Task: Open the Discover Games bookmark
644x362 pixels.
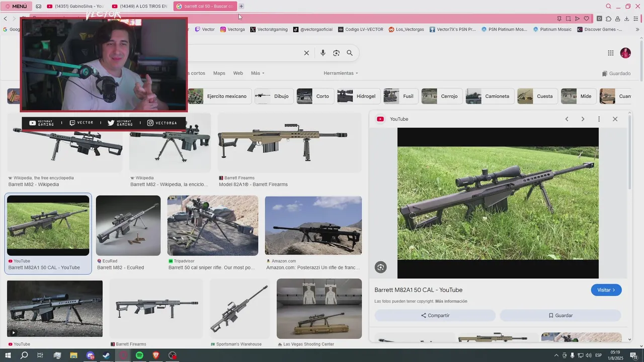Action: [x=600, y=29]
